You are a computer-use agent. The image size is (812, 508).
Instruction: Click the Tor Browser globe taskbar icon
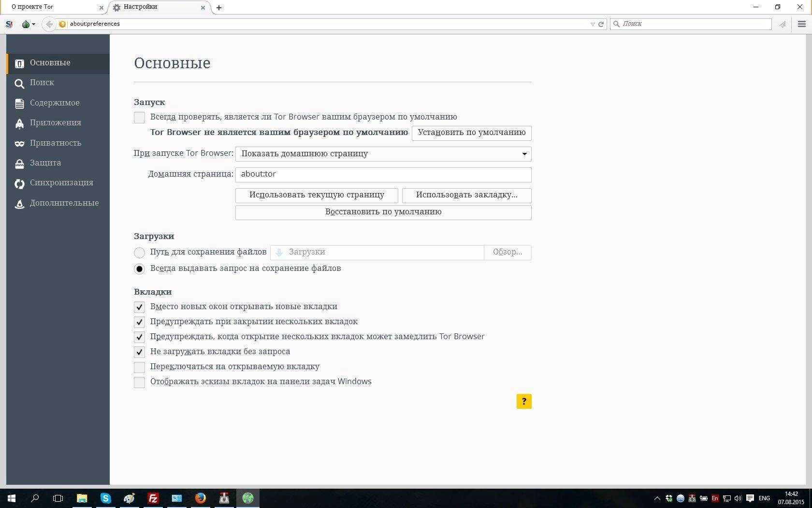pyautogui.click(x=248, y=498)
